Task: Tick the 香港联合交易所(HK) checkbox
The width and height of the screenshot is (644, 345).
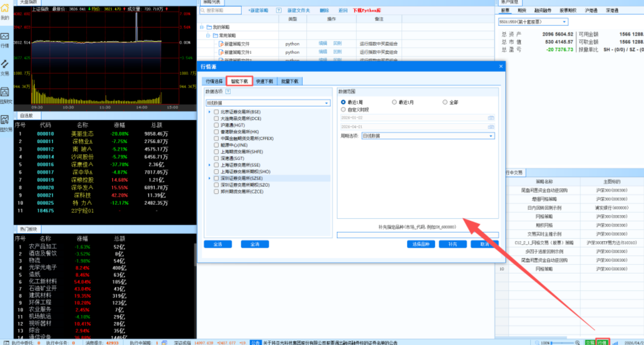Action: tap(216, 132)
